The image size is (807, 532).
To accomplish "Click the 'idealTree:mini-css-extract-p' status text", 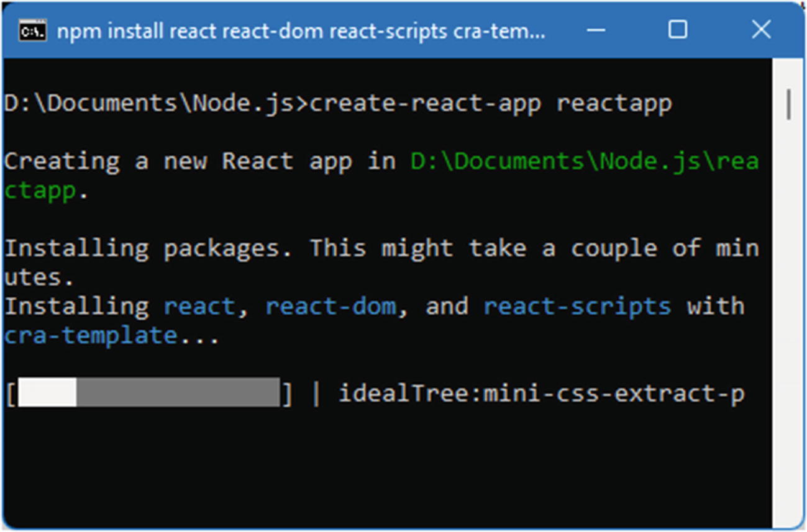I will tap(541, 394).
